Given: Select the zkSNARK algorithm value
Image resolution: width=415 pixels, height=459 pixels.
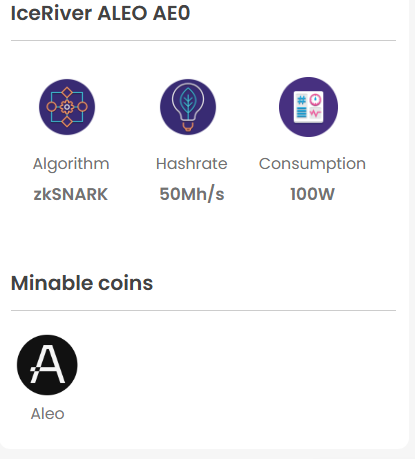Looking at the screenshot, I should [71, 194].
